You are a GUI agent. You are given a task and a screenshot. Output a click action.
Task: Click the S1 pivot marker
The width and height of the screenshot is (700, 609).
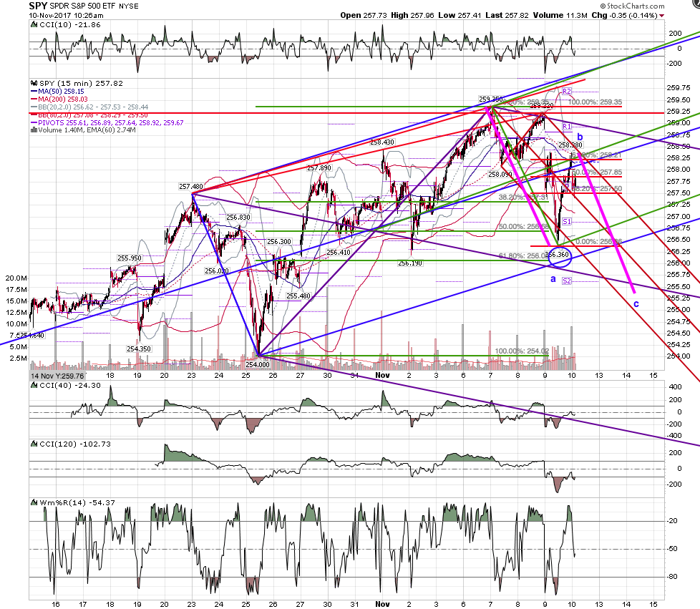[567, 221]
